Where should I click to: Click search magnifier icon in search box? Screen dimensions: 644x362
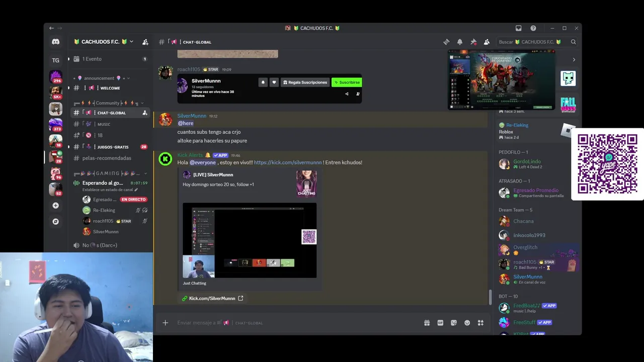click(x=573, y=42)
